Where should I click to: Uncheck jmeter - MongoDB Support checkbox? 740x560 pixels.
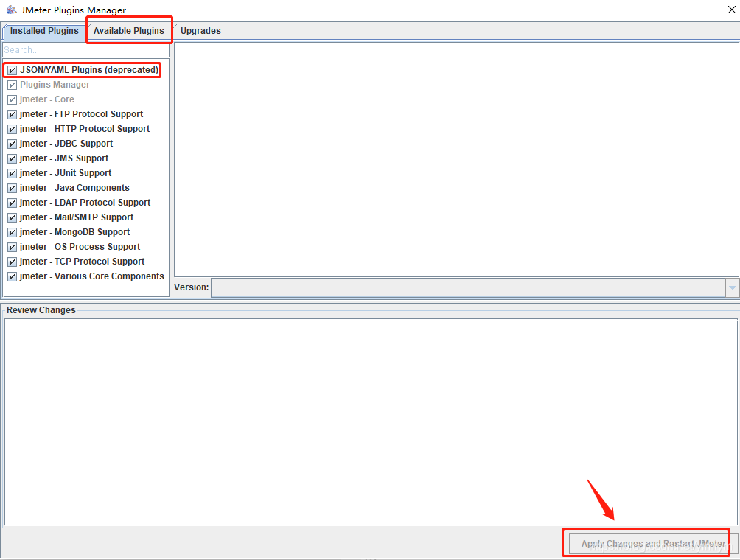13,233
